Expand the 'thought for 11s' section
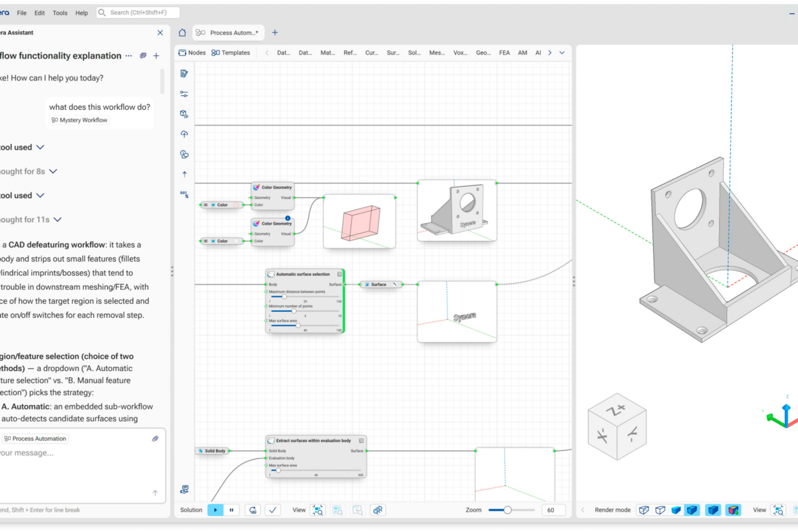Viewport: 798px width, 532px height. click(58, 219)
